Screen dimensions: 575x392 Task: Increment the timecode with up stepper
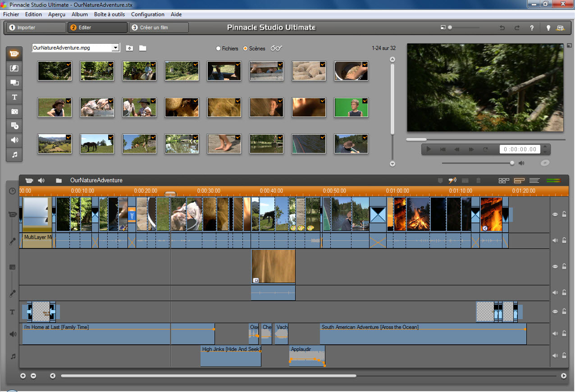(x=545, y=147)
